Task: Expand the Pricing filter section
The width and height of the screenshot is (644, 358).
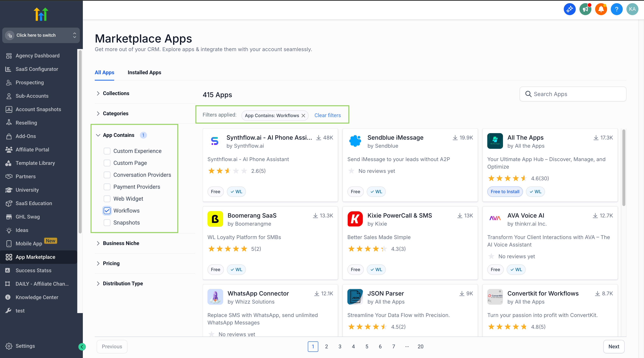Action: pyautogui.click(x=111, y=263)
